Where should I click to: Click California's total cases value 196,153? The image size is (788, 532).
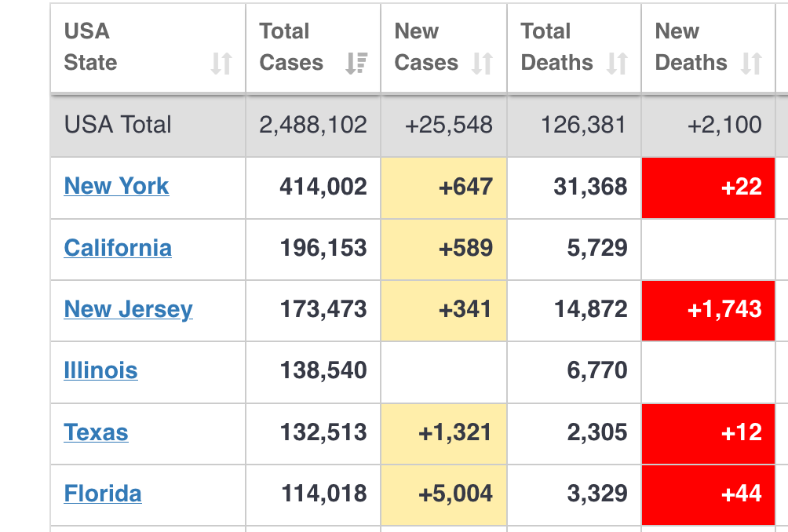tap(323, 248)
